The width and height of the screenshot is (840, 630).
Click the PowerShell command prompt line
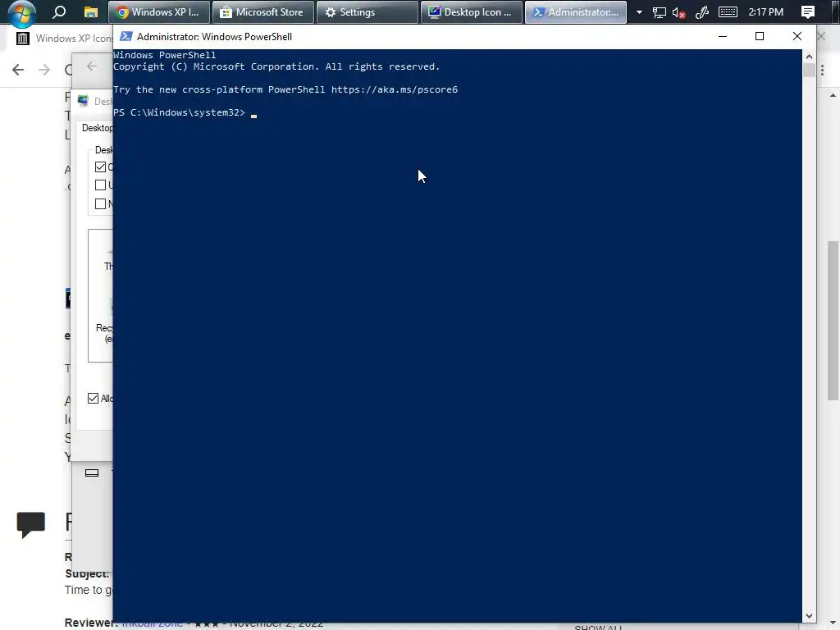click(185, 112)
